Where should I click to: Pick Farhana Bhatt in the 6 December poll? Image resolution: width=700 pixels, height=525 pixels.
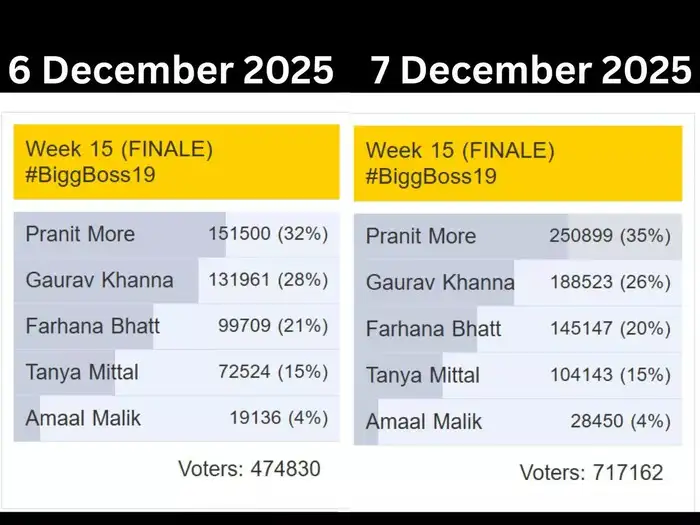point(93,326)
